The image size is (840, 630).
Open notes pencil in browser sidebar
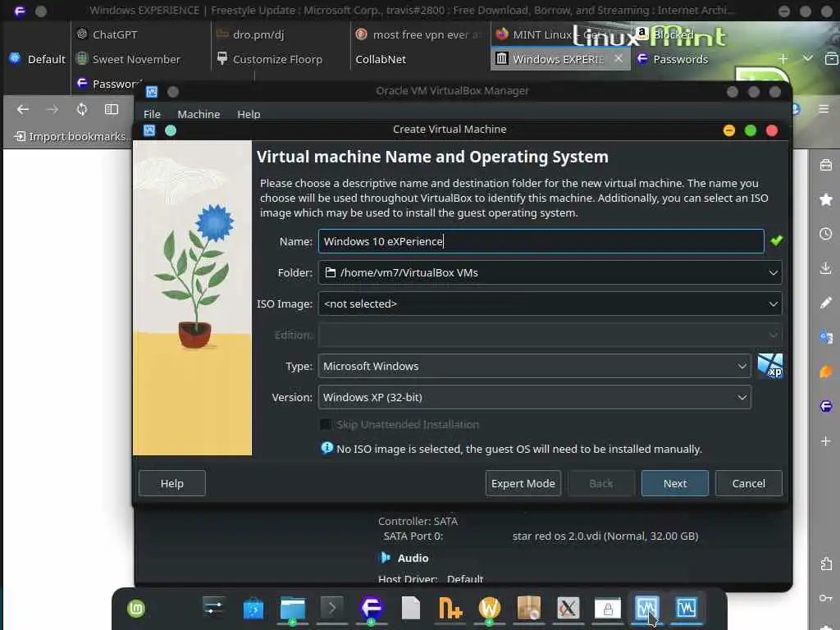click(x=825, y=303)
